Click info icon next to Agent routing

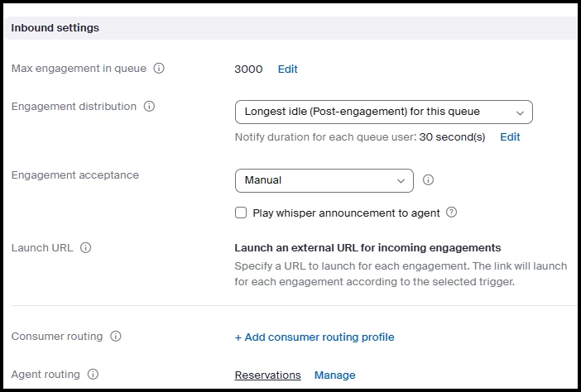click(x=93, y=375)
